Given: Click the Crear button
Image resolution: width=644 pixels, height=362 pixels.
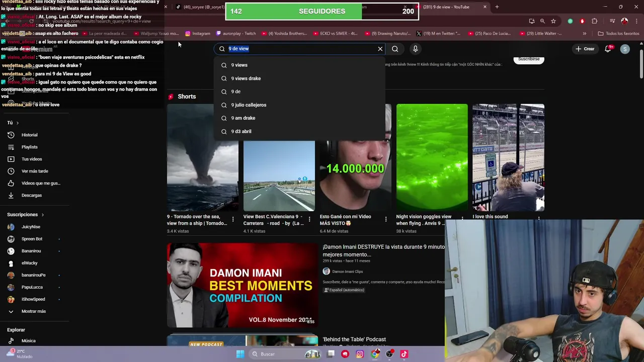Looking at the screenshot, I should coord(585,49).
